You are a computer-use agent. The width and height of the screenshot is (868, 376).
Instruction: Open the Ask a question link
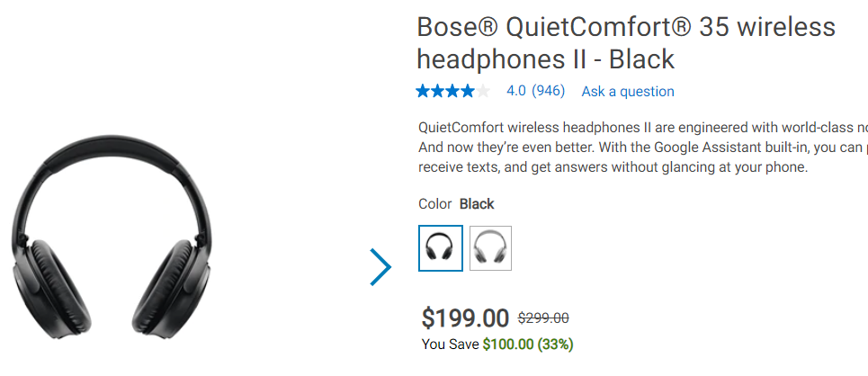point(628,92)
